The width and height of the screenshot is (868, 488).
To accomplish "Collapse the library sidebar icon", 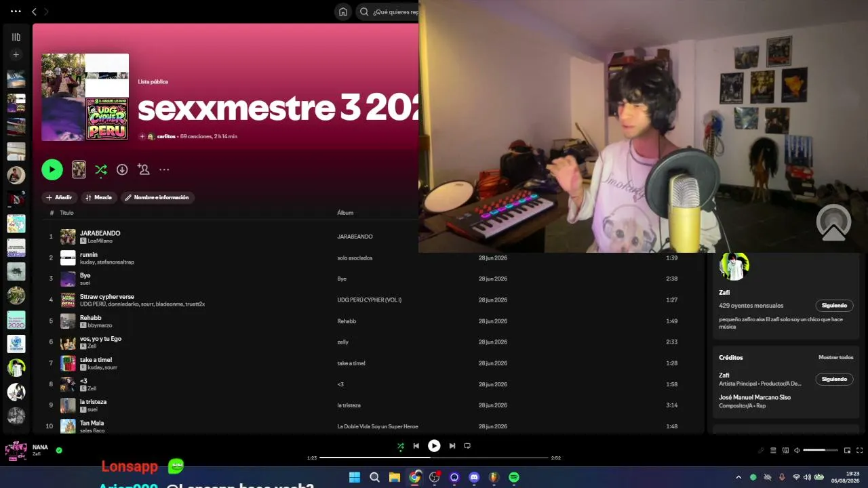I will (16, 37).
